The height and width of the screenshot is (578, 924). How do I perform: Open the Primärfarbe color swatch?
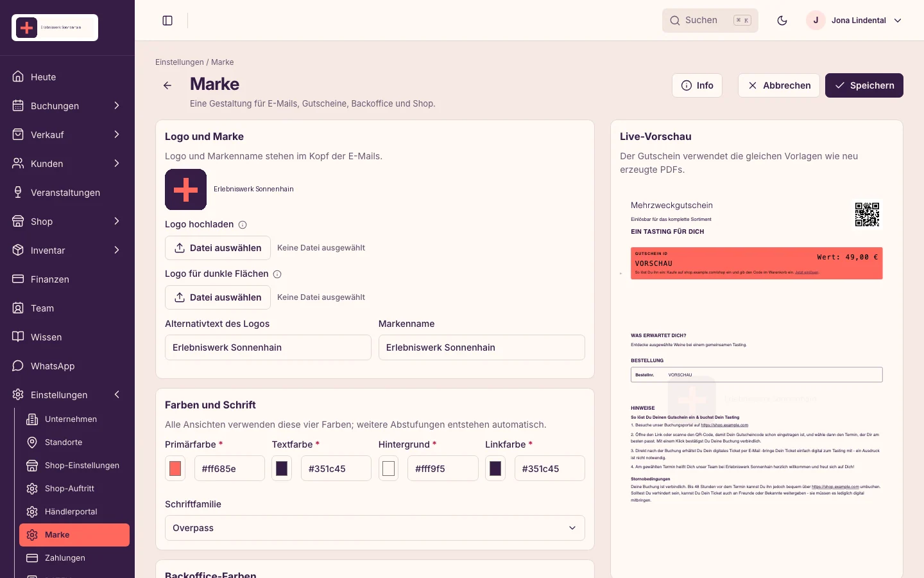[175, 468]
